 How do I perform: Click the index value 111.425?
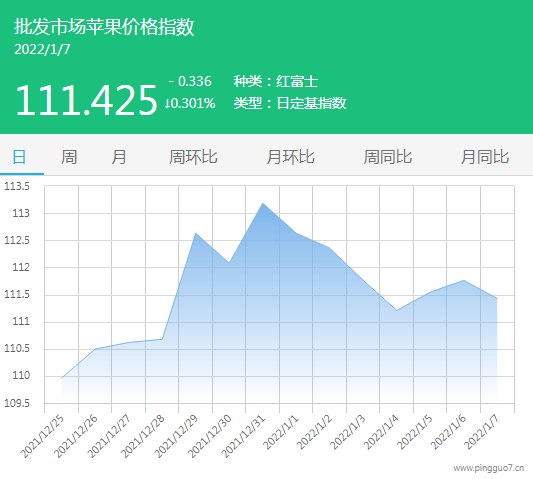(86, 100)
